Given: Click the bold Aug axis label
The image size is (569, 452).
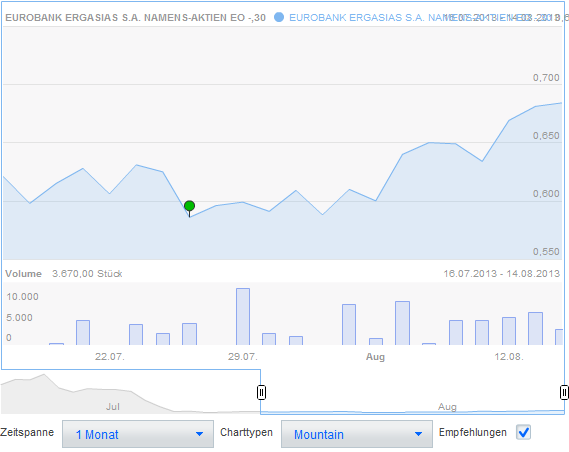Looking at the screenshot, I should 375,357.
